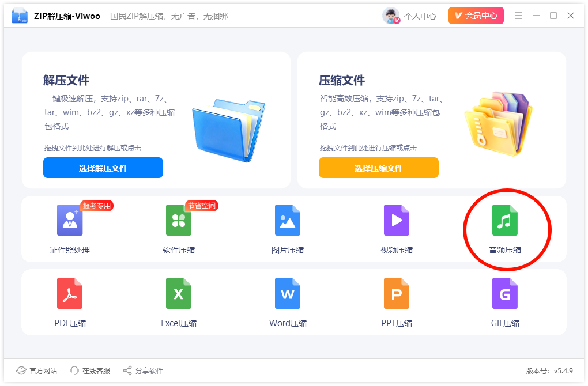The height and width of the screenshot is (386, 588).
Task: Open the 会员中心 member center
Action: coord(476,16)
